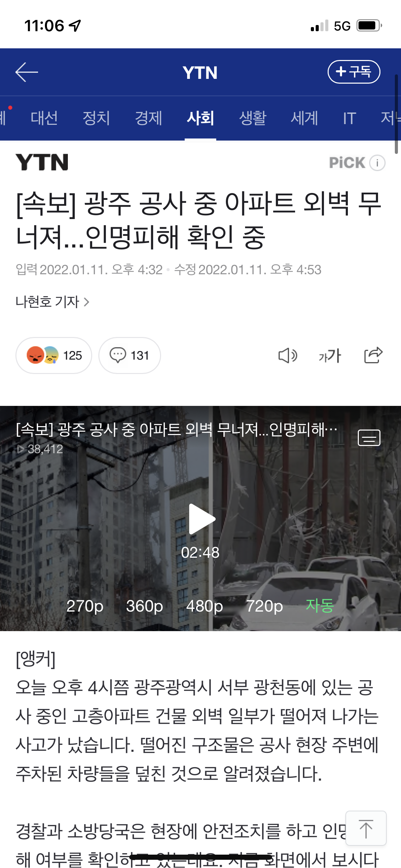Open the video caption menu icon
The width and height of the screenshot is (401, 868).
point(369,438)
